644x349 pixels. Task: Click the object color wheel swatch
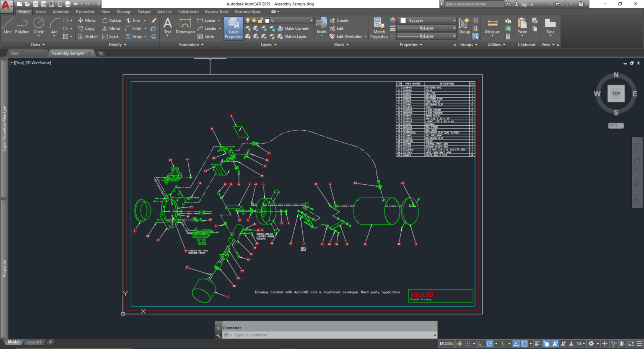392,20
